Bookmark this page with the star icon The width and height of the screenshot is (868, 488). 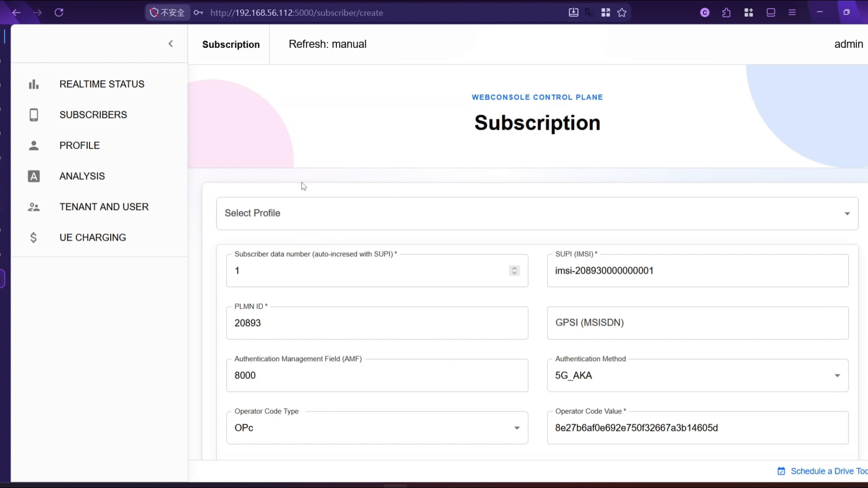(x=622, y=13)
